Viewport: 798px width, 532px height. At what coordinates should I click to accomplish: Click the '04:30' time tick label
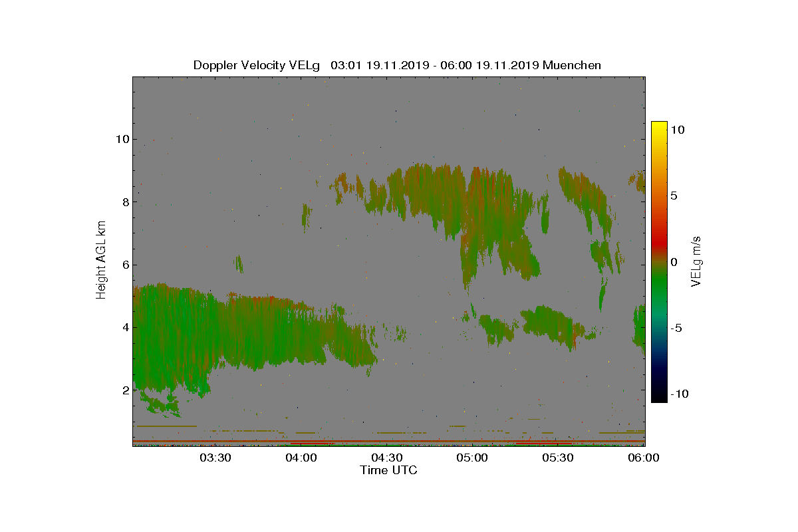[x=386, y=458]
